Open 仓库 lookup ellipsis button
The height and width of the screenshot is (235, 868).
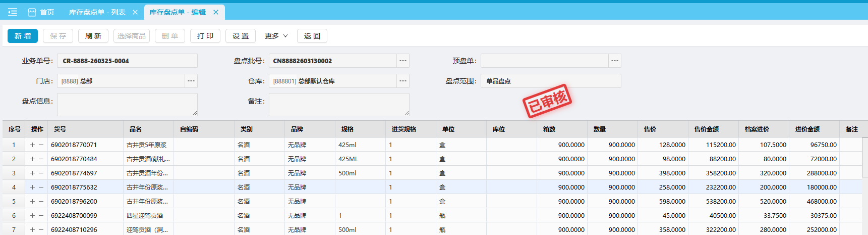pyautogui.click(x=402, y=81)
